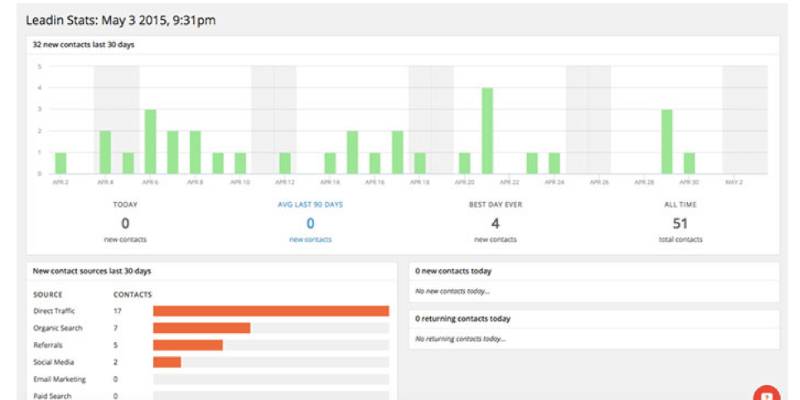Click the TODAY new contacts stat

[x=125, y=222]
